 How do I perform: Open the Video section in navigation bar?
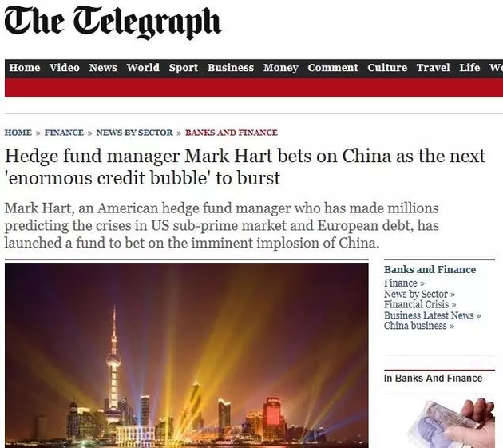click(65, 68)
